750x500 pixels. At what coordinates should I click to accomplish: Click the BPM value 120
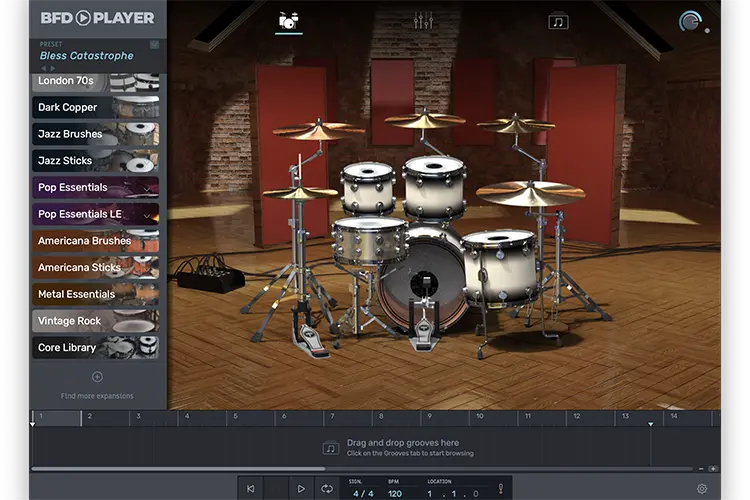(395, 493)
